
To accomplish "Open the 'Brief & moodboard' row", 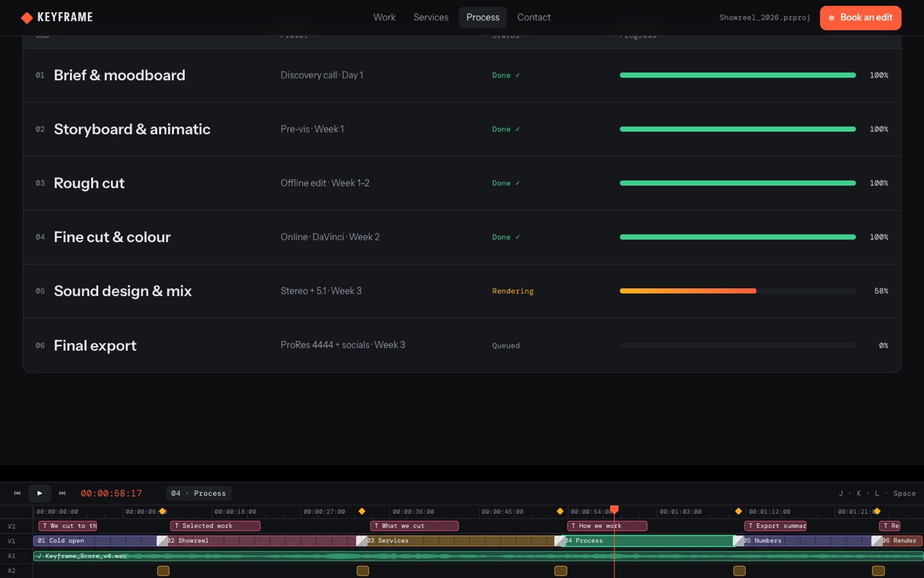I will click(x=462, y=75).
